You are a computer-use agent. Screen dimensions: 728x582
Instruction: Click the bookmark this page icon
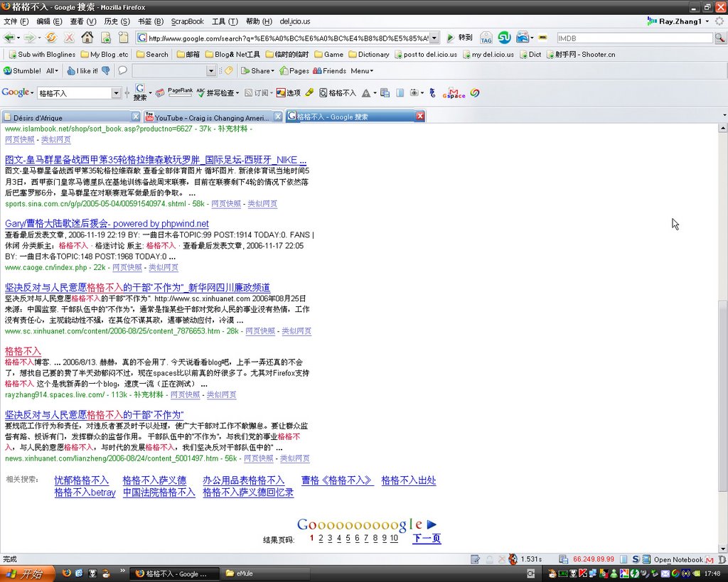click(x=106, y=38)
